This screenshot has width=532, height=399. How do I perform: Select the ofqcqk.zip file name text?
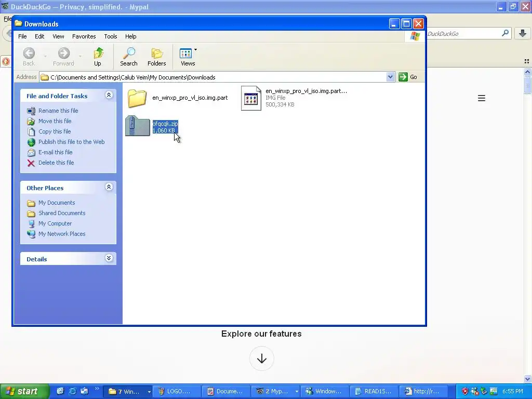[x=165, y=124]
